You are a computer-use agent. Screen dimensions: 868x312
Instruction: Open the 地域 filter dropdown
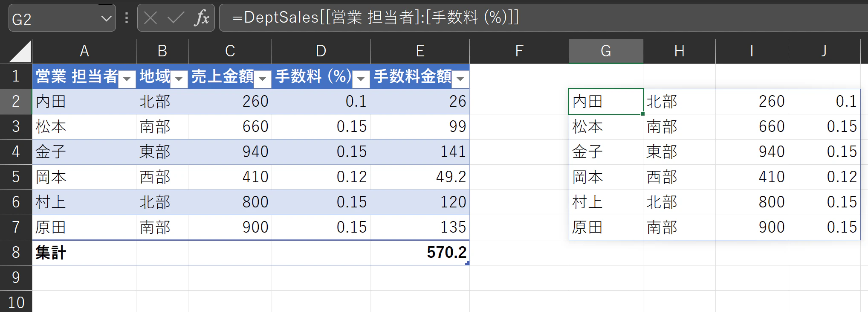(x=179, y=79)
